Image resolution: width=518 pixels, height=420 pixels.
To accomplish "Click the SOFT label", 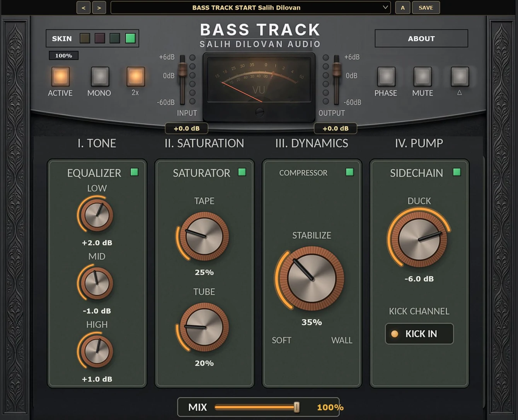I will click(x=281, y=340).
